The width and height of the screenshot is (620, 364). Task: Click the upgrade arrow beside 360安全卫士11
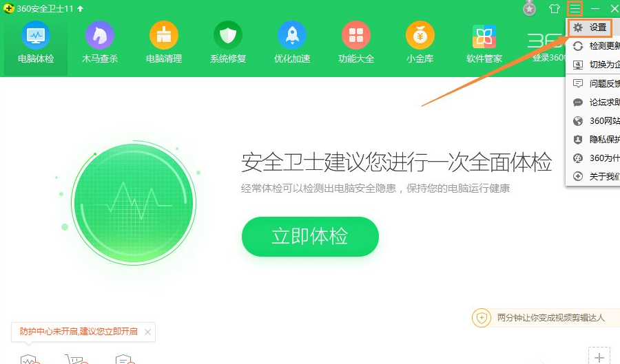coord(81,8)
